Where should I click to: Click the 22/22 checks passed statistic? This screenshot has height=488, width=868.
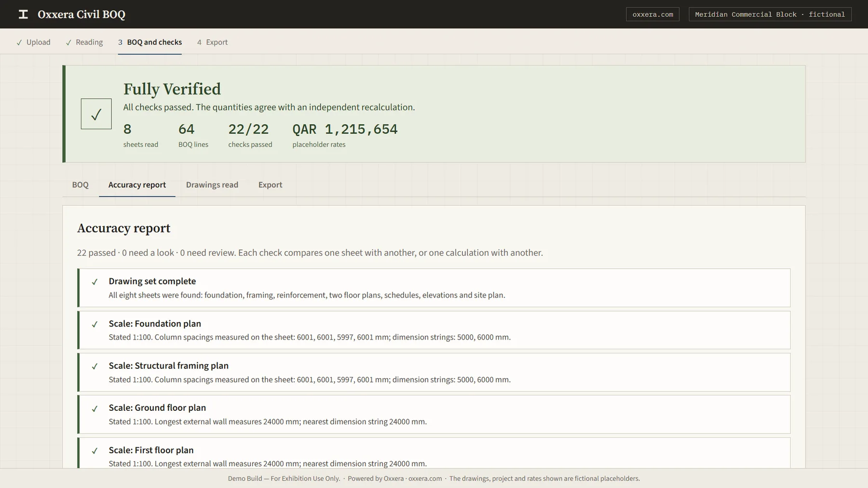click(250, 136)
